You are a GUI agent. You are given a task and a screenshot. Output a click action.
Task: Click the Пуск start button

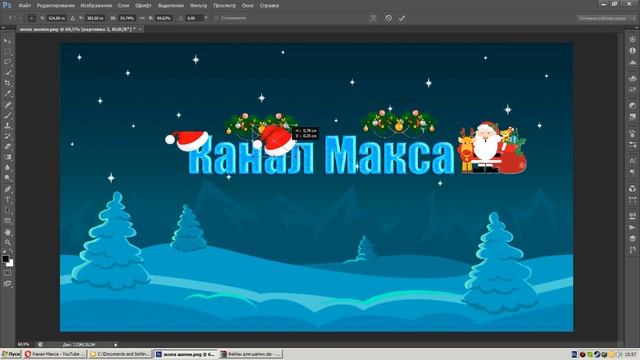(11, 354)
